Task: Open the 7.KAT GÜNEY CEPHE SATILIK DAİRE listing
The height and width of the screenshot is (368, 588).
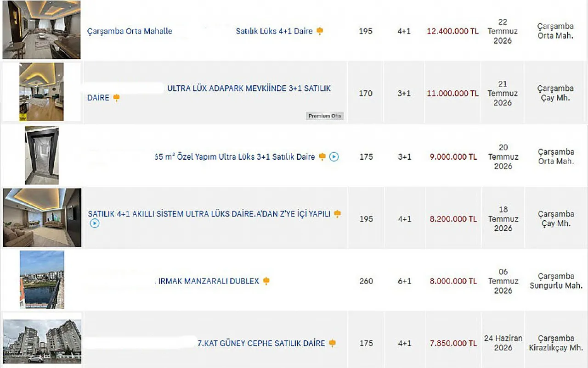Action: point(261,343)
